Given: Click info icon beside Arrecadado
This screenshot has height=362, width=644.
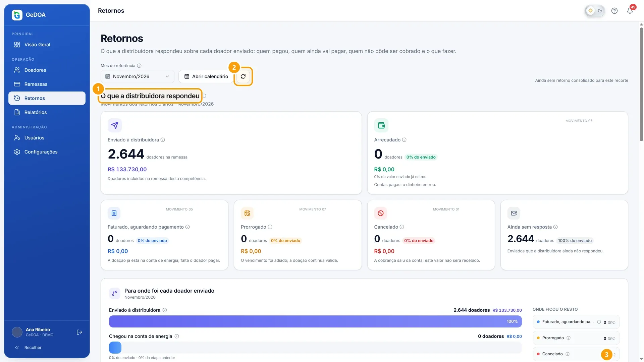Looking at the screenshot, I should [404, 140].
